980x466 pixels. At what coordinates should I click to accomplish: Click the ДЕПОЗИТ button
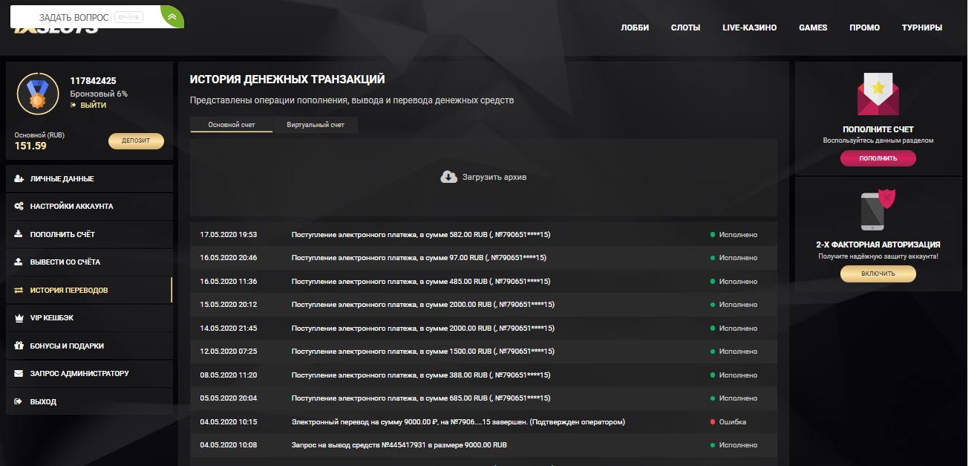[136, 141]
